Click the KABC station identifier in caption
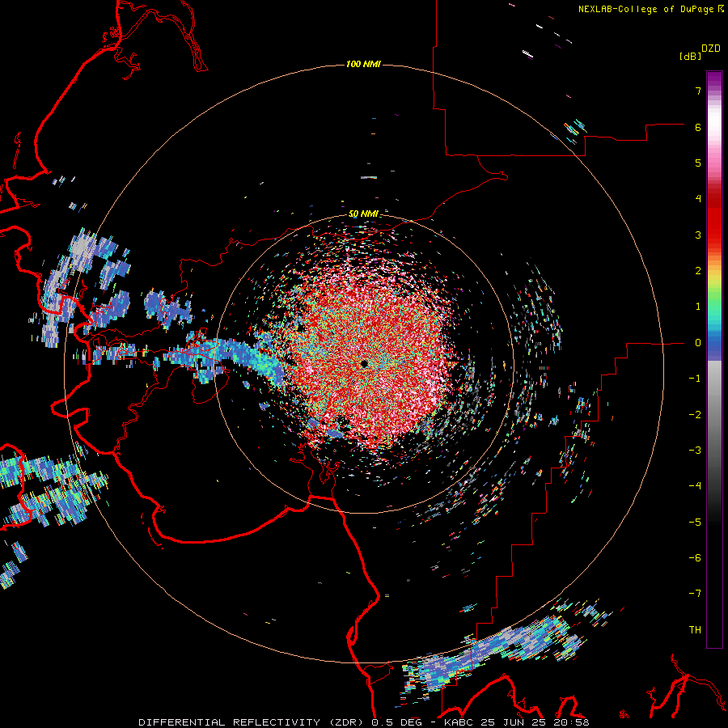This screenshot has height=728, width=728. [459, 722]
